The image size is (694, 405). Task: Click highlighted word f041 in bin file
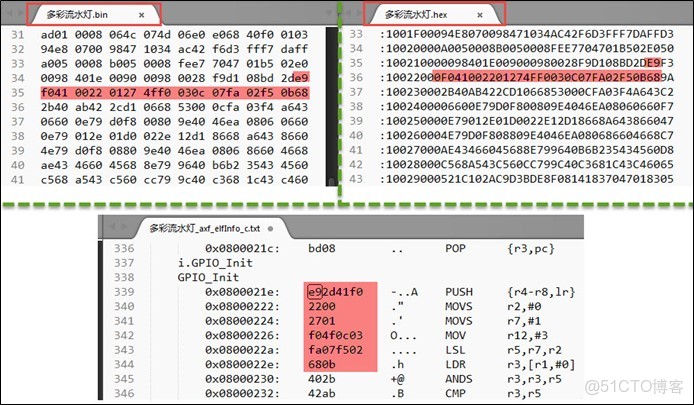pyautogui.click(x=54, y=93)
